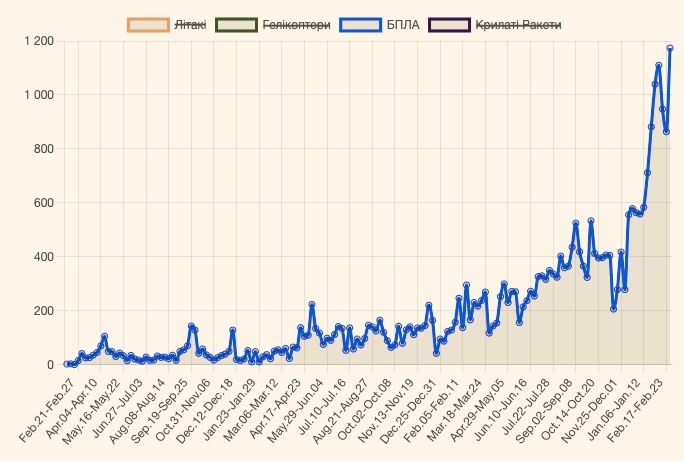Hide the БПЛА series via its label
The height and width of the screenshot is (461, 684).
click(402, 24)
